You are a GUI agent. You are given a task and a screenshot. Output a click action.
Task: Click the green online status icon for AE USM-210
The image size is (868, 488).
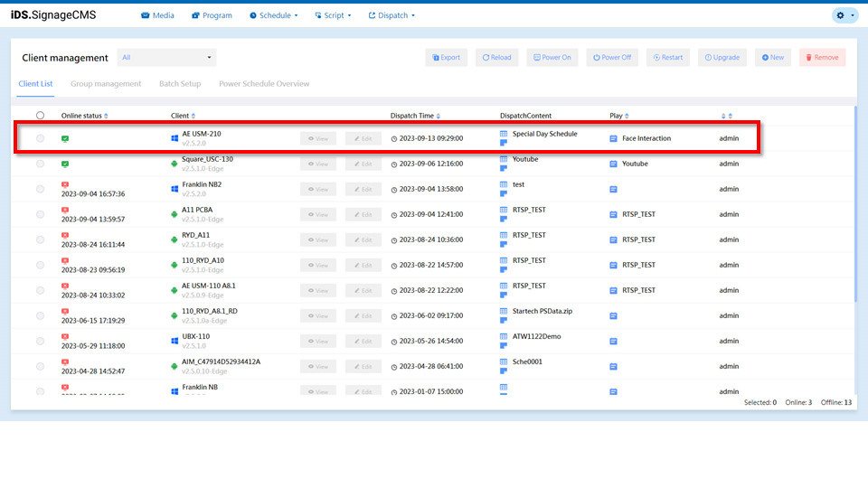coord(65,138)
